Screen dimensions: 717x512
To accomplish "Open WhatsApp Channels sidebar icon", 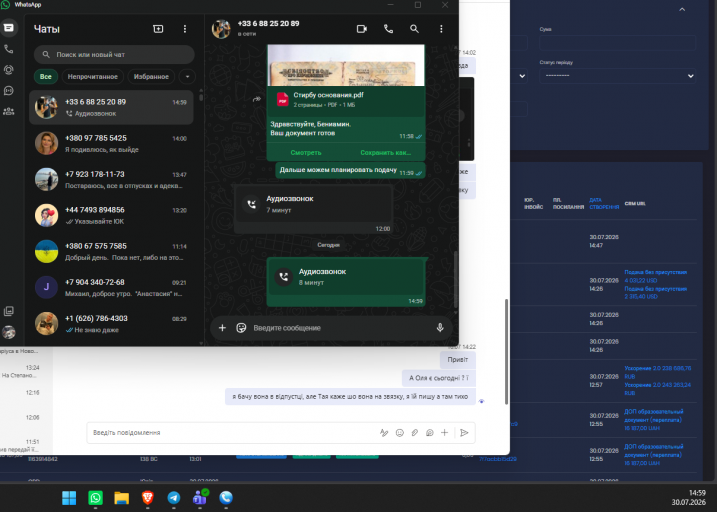I will [9, 91].
